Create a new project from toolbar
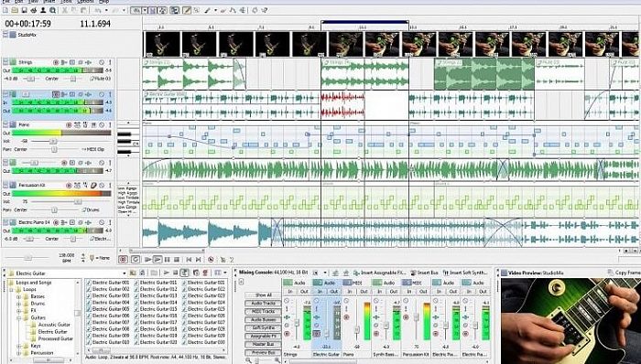The width and height of the screenshot is (641, 364). coord(5,10)
